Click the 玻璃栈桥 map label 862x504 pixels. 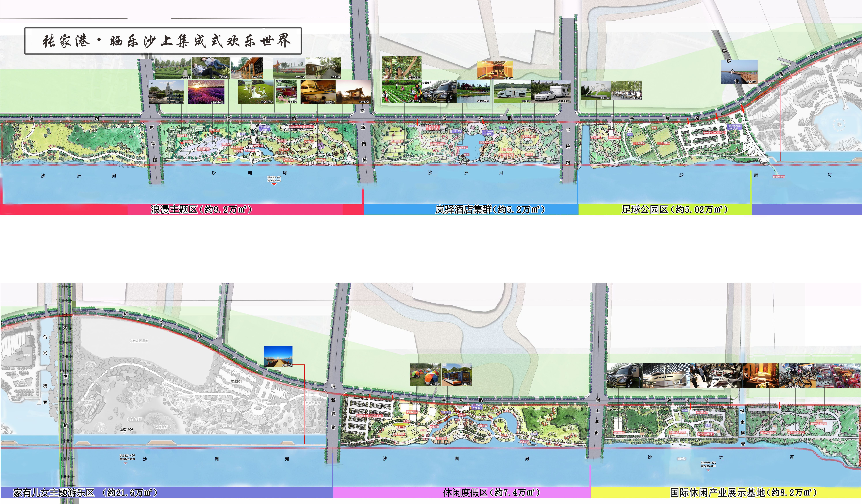pos(250,150)
